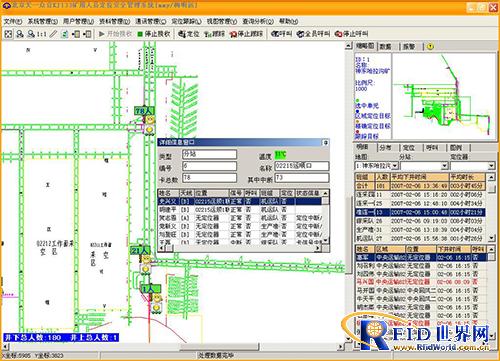
Task: Open the 用户管理(U) menu
Action: click(78, 21)
